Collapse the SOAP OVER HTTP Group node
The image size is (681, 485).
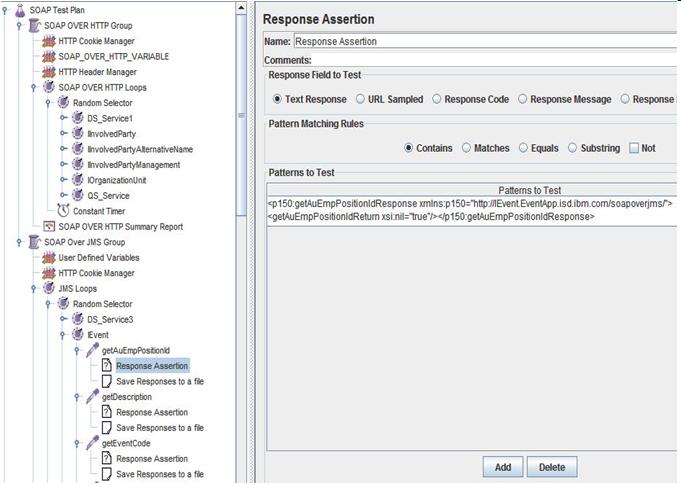[x=19, y=26]
